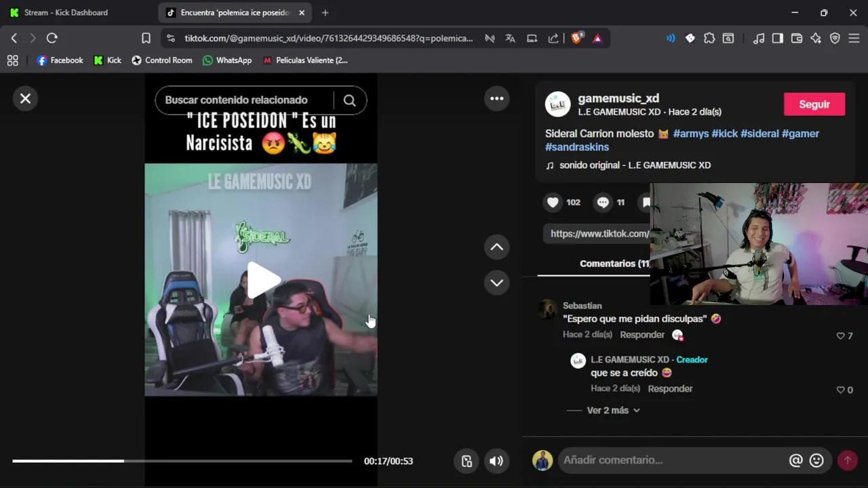The width and height of the screenshot is (868, 488).
Task: Insert mention with @ icon
Action: tap(795, 460)
